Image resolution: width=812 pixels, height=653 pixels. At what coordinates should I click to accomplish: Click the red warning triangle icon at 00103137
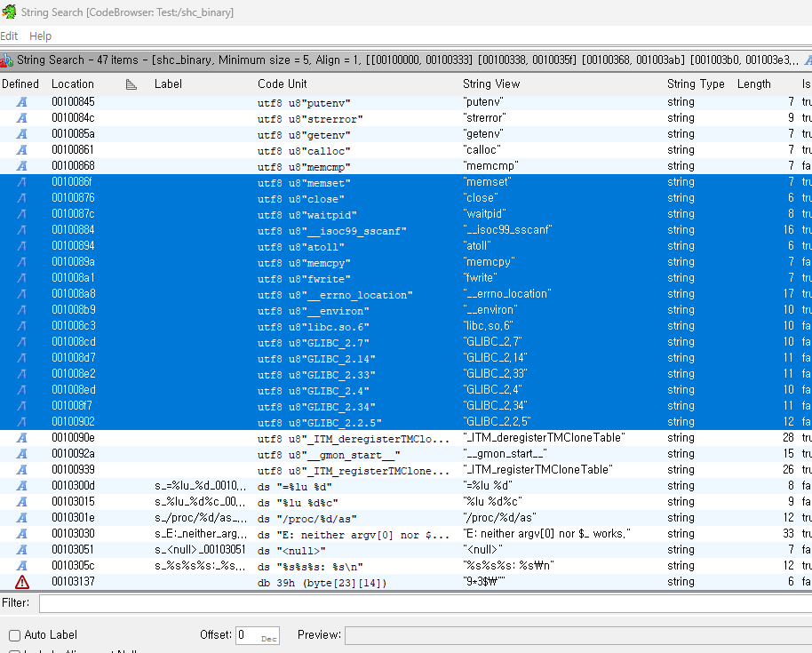tap(22, 583)
